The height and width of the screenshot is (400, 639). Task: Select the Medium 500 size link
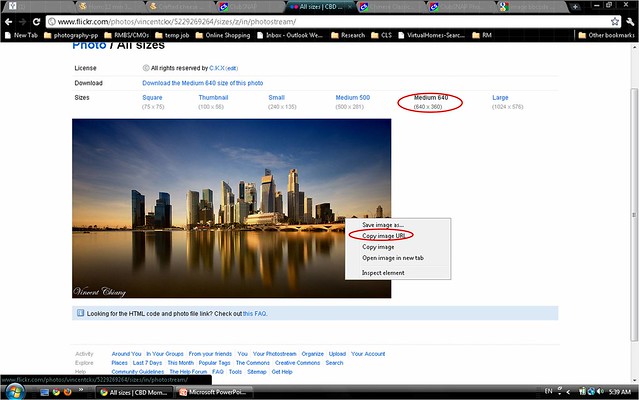click(353, 98)
